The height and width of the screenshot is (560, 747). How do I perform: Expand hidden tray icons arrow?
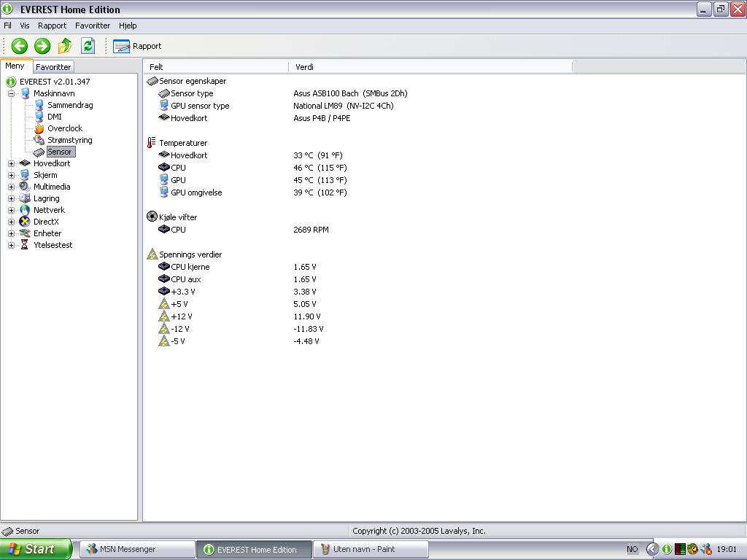[653, 550]
